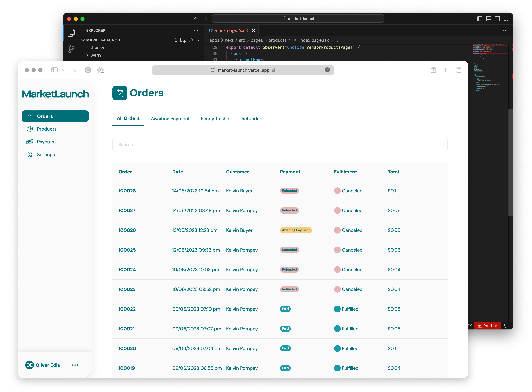Screen dimensions: 532x392
Task: Expand the .husky folder
Action: (x=97, y=47)
